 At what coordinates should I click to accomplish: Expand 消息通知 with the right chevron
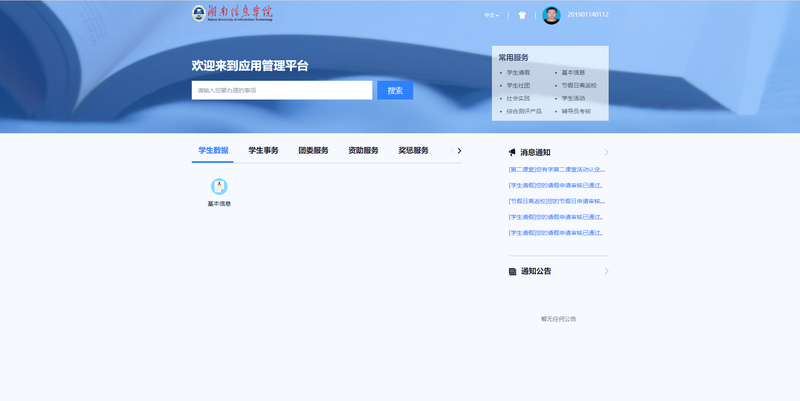[x=606, y=152]
